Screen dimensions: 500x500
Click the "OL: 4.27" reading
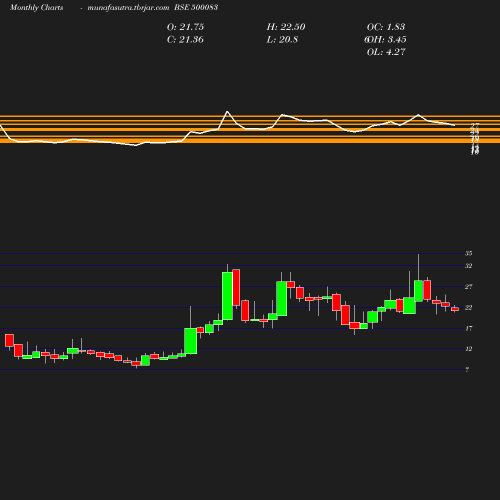[386, 52]
